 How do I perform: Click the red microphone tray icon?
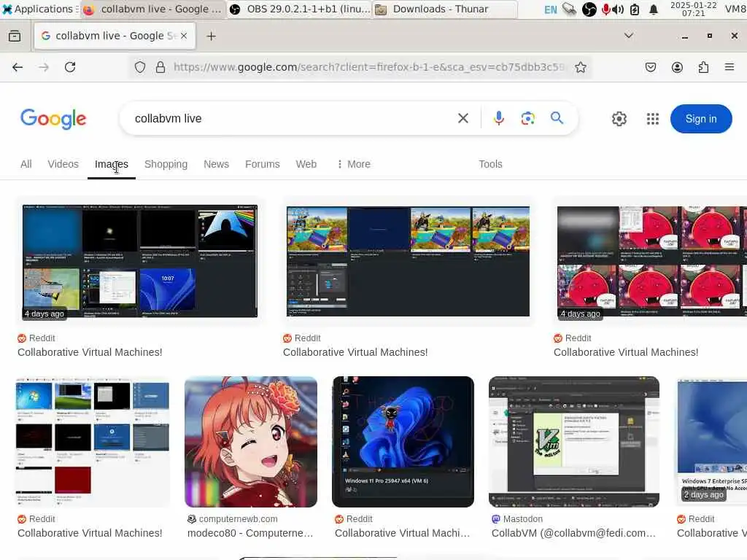click(606, 9)
